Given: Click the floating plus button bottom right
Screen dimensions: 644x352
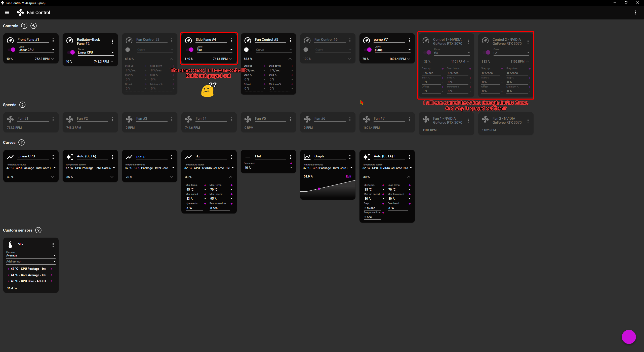Looking at the screenshot, I should click(x=628, y=337).
